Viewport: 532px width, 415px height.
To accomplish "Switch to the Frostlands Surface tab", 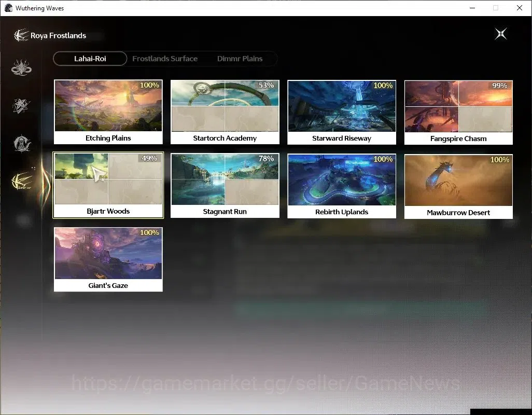I will [165, 59].
